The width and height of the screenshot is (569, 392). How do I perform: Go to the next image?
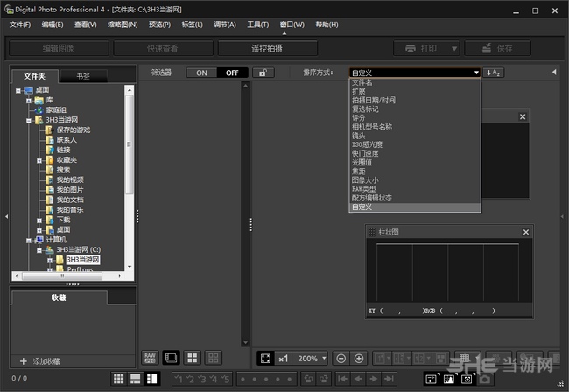(374, 379)
